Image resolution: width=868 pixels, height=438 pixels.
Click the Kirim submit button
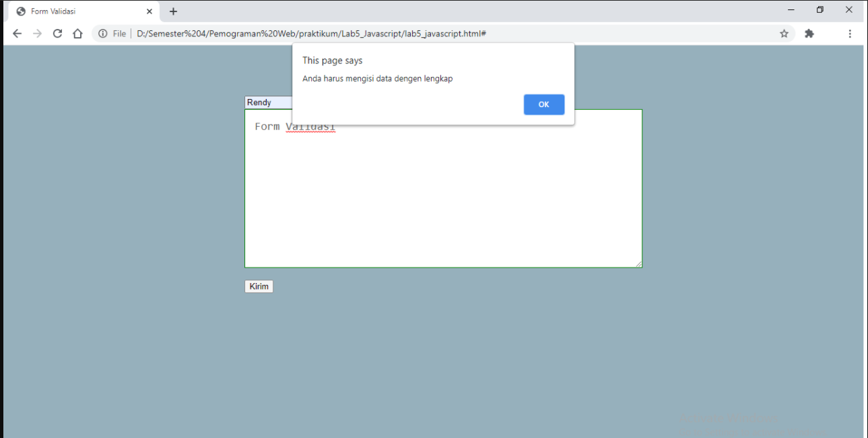coord(259,286)
